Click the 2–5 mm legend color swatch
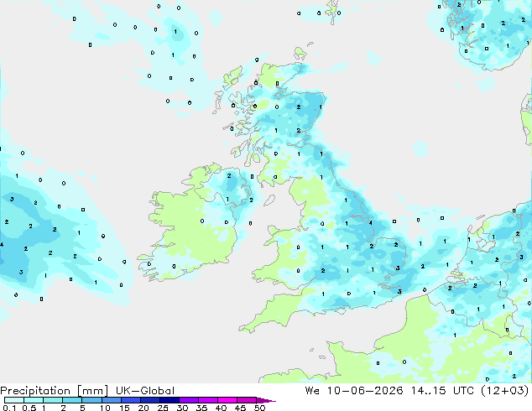 72,400
